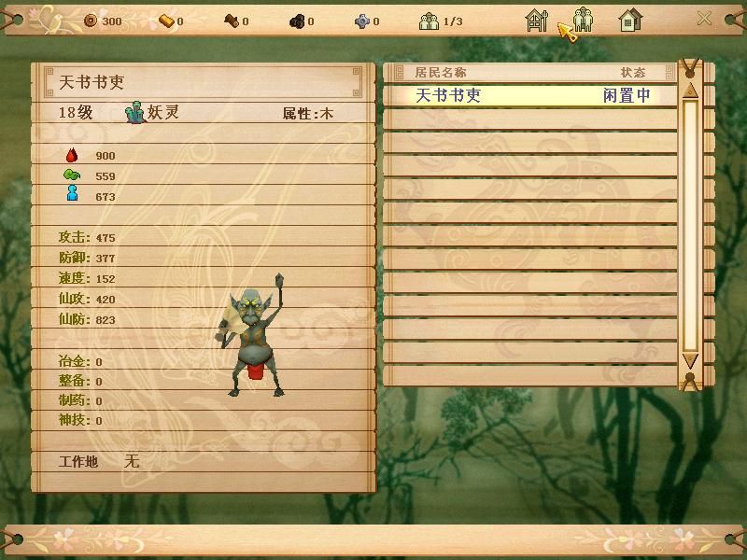Click the 冶金: 0 skill
The image size is (747, 560).
coord(80,361)
